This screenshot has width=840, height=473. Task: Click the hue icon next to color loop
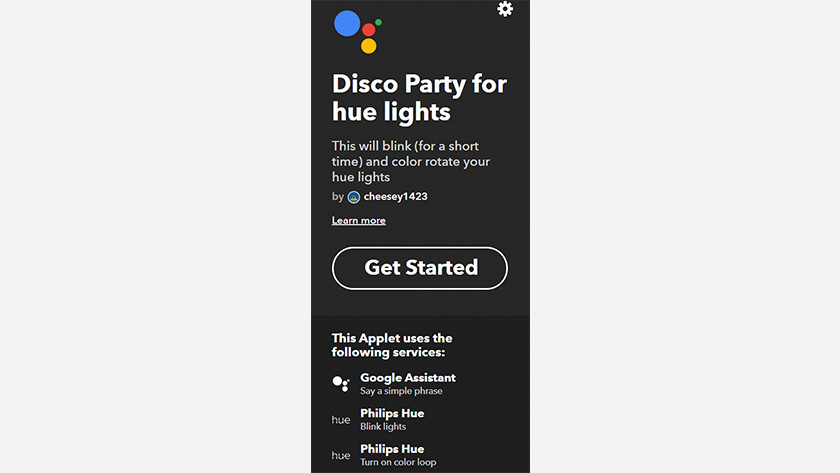pyautogui.click(x=341, y=455)
